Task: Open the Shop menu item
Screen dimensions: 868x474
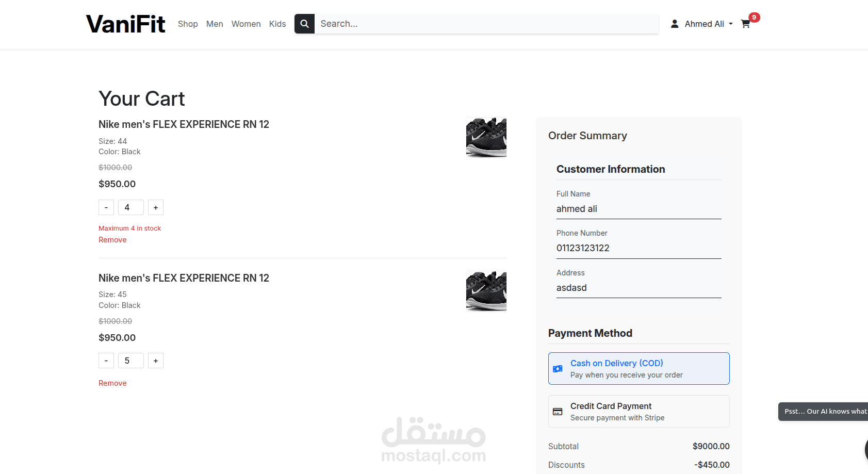Action: click(x=188, y=24)
